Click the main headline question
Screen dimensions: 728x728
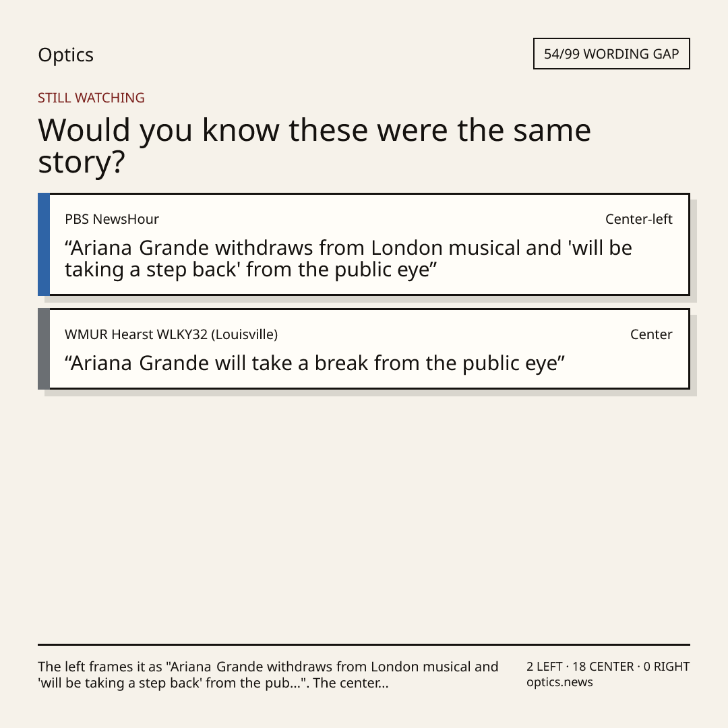[x=314, y=146]
